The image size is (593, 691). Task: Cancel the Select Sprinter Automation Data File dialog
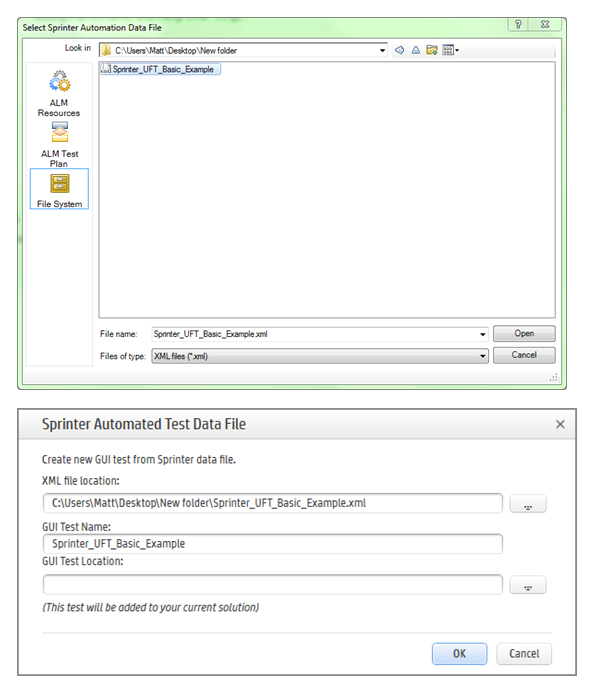pos(524,355)
